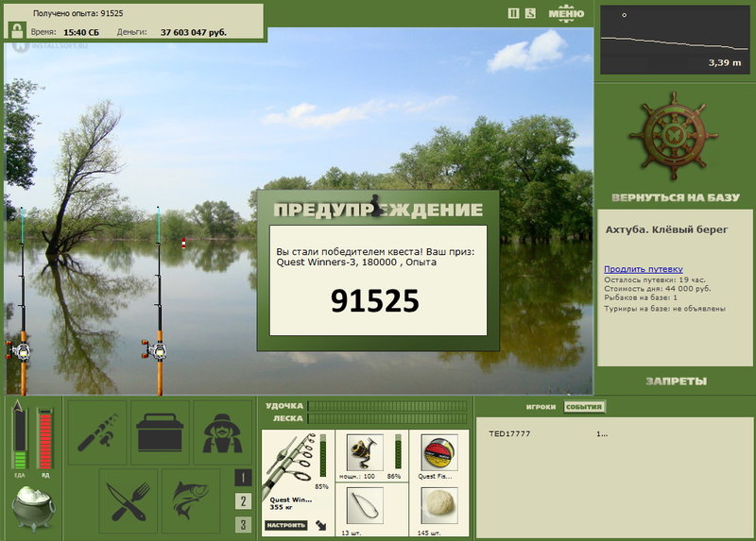Image resolution: width=756 pixels, height=541 pixels.
Task: Toggle the padlock icon at top left
Action: 17,30
